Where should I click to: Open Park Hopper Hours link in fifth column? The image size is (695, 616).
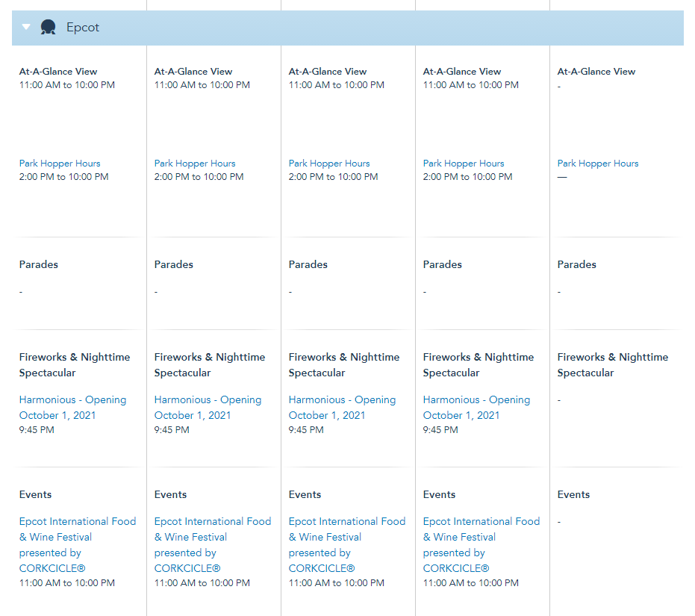point(598,164)
